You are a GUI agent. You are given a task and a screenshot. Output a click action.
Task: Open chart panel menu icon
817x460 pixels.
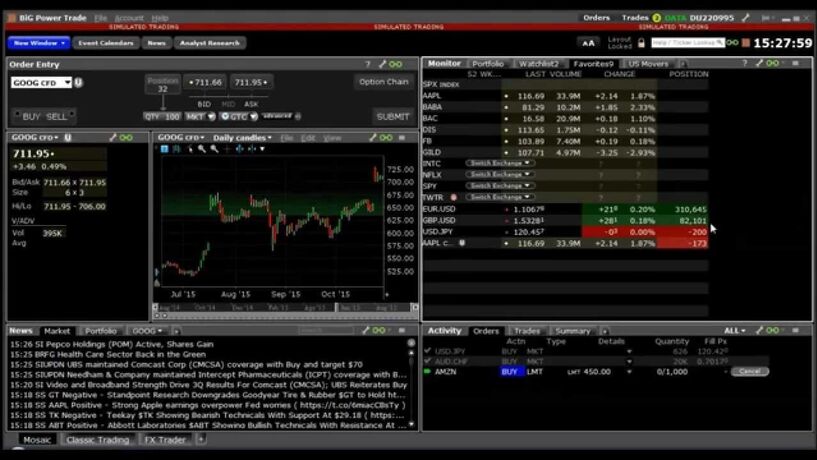(x=402, y=138)
